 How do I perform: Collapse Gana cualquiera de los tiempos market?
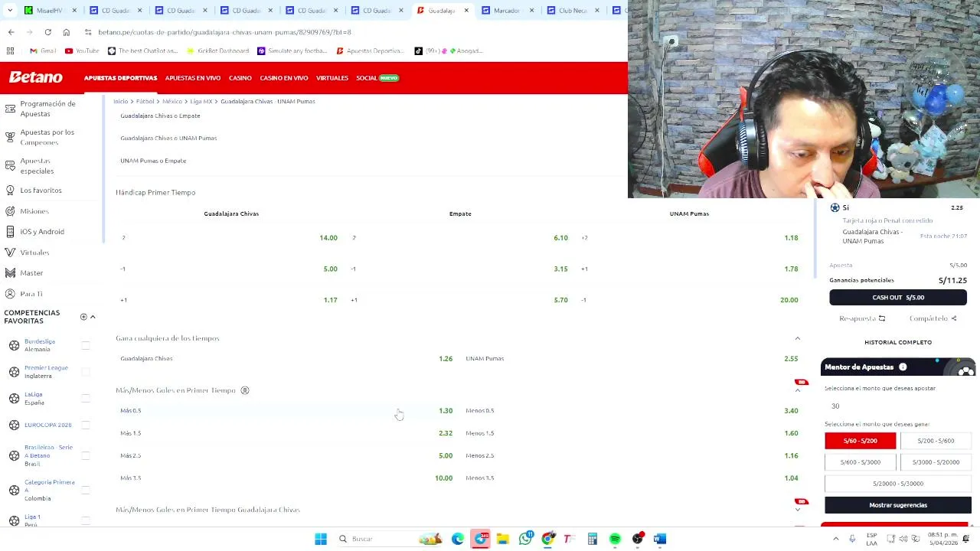click(798, 338)
